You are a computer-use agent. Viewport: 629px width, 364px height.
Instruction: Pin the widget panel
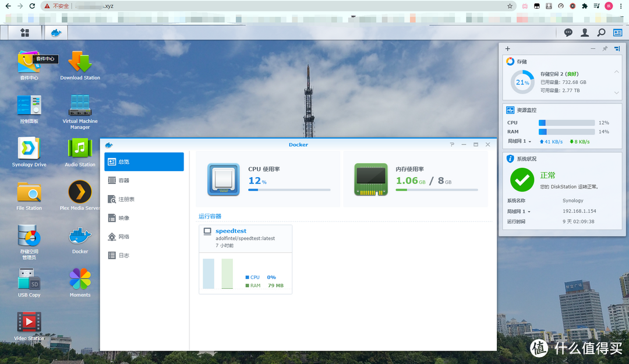click(605, 48)
